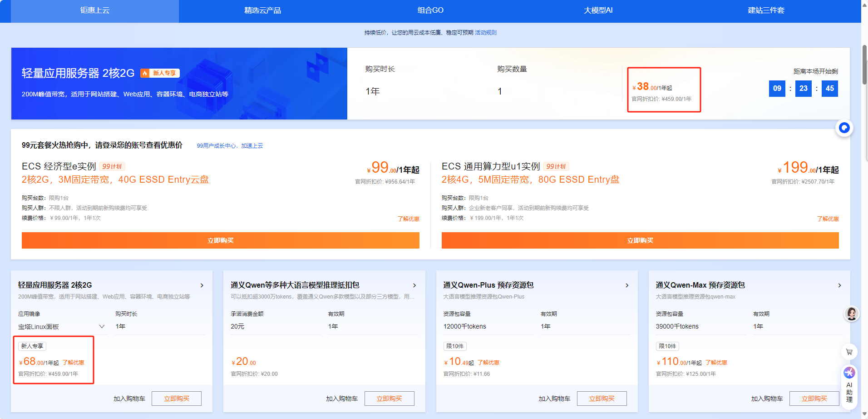Add 轻量应用服务器 2核2G to cart
868x419 pixels.
click(x=129, y=399)
